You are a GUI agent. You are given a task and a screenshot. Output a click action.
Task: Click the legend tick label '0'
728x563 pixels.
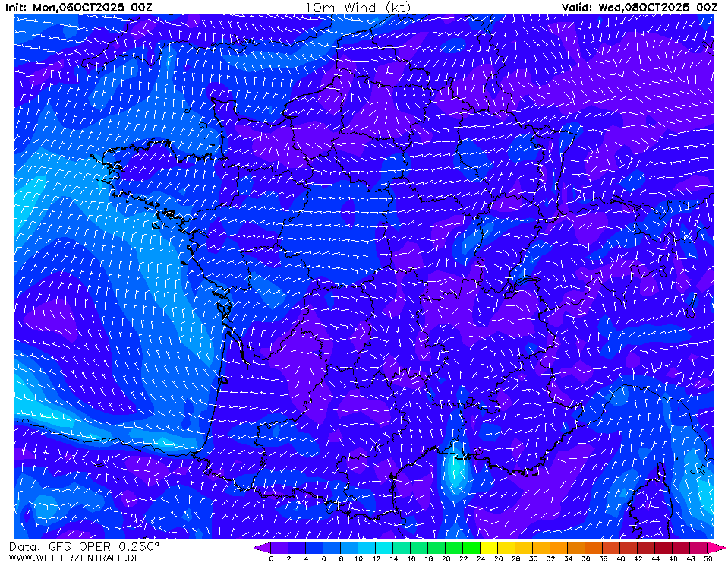[x=271, y=558]
